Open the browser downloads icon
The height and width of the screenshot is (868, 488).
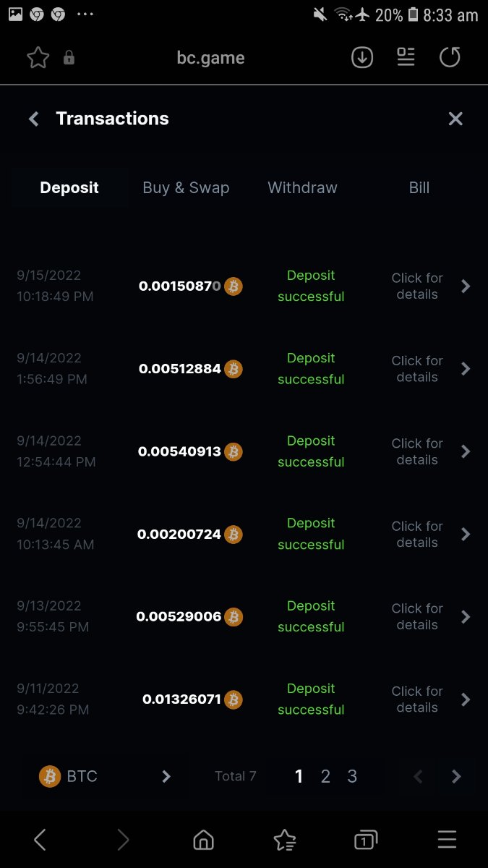pyautogui.click(x=362, y=58)
